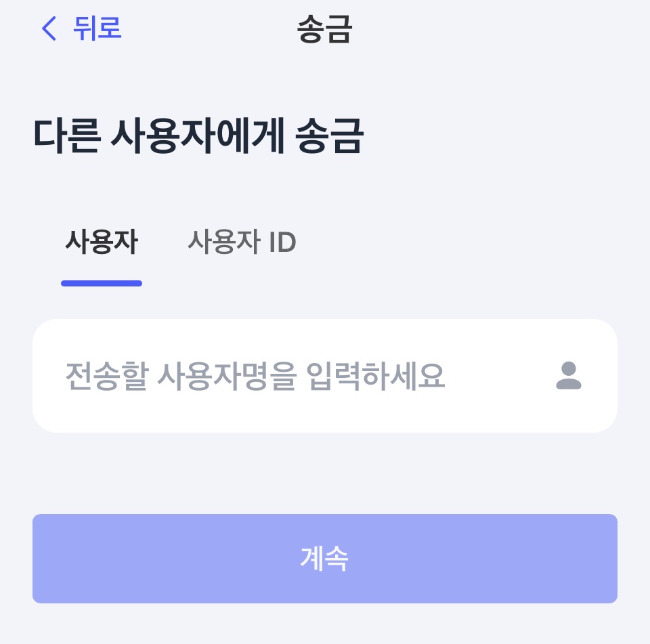Click the purple underline below the 사용자 tab

[x=102, y=283]
